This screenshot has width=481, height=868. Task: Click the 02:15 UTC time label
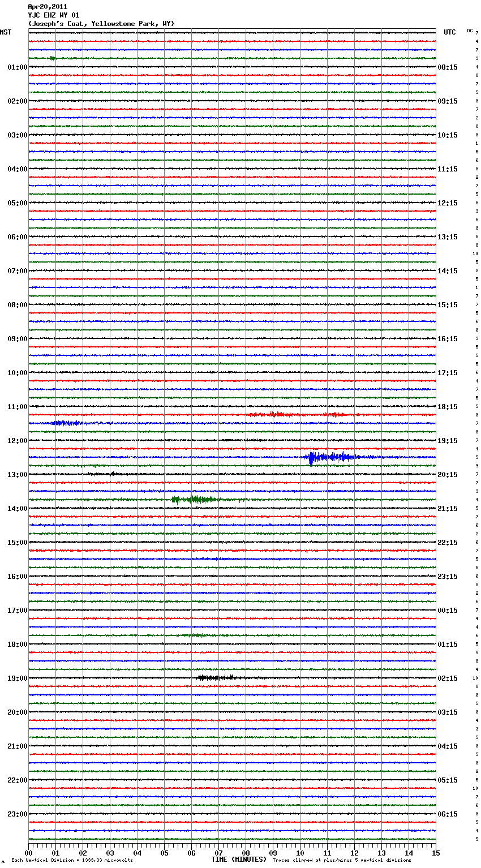[448, 678]
